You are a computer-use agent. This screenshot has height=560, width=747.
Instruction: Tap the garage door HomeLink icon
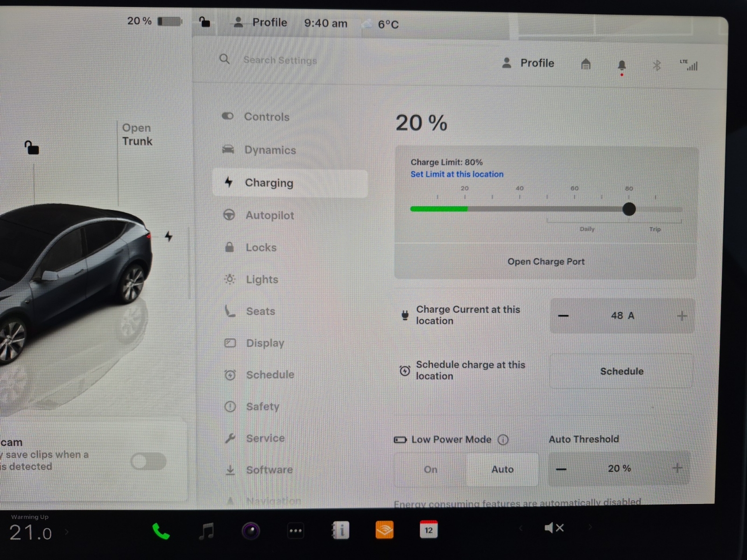(x=585, y=64)
